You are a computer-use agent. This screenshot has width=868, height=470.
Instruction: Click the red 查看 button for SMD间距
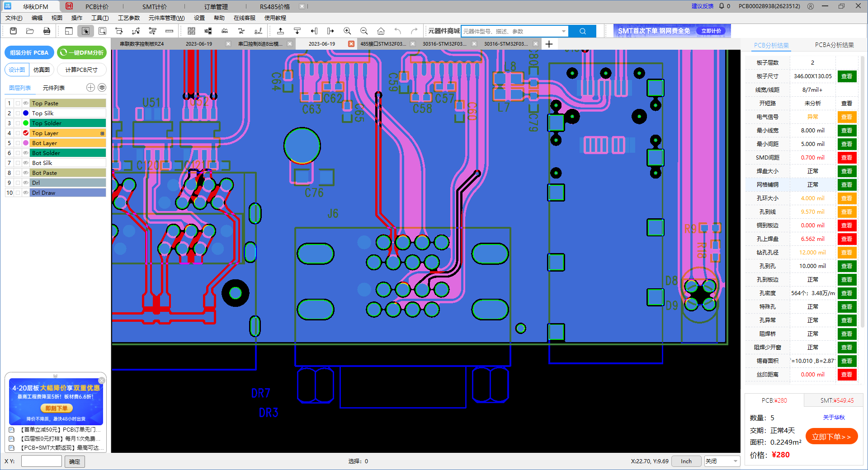[846, 158]
